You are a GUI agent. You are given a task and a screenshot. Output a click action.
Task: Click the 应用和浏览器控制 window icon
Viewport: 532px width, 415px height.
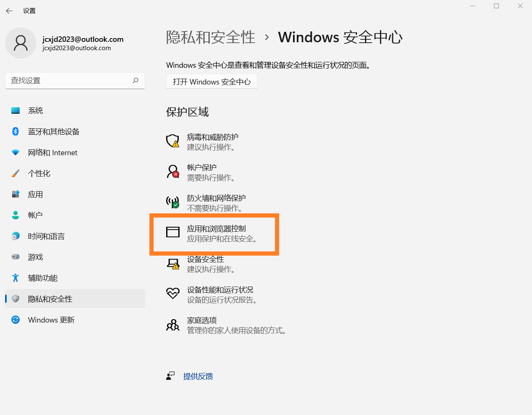(x=173, y=232)
